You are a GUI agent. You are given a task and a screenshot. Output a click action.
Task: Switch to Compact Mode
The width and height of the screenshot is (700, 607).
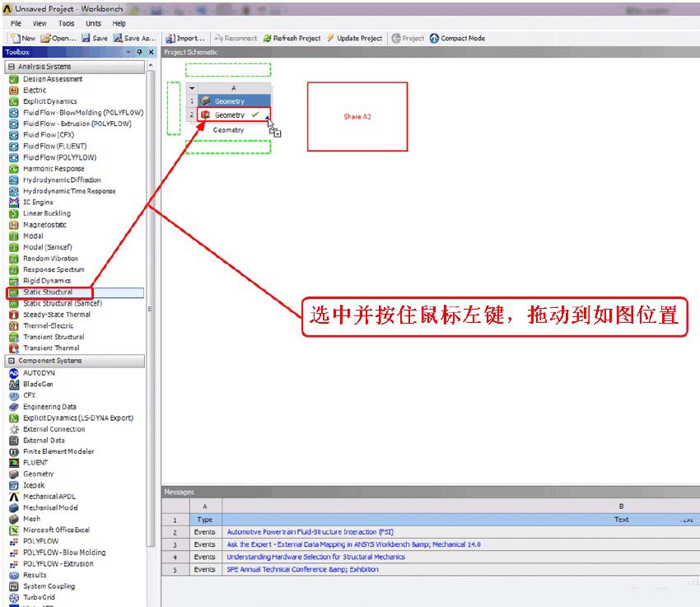click(457, 39)
